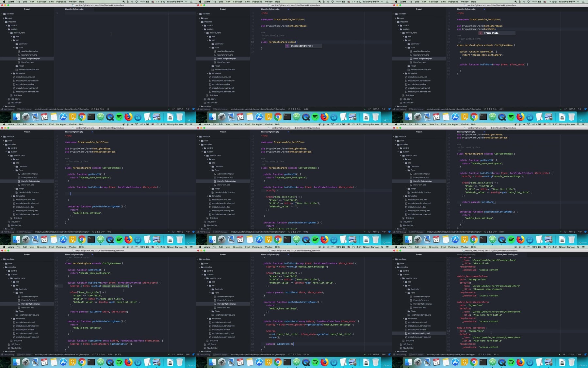Open the Find menu in the 13:58 screenshot

point(247,247)
